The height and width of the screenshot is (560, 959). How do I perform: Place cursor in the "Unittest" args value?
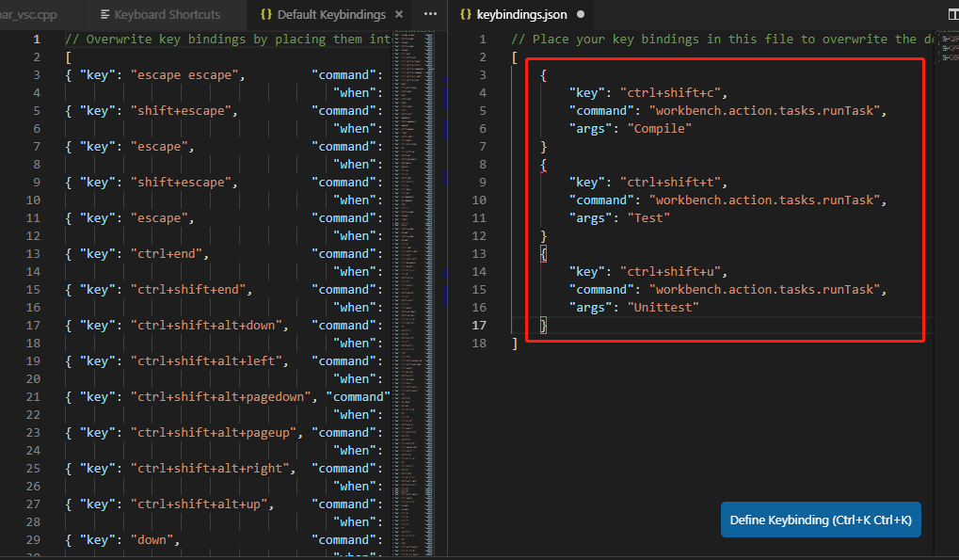point(663,308)
